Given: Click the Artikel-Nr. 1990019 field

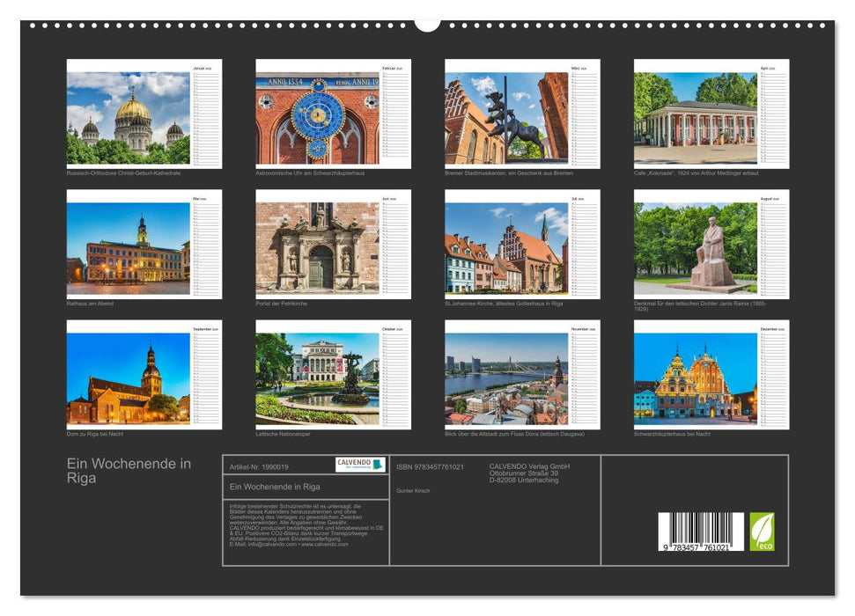Looking at the screenshot, I should [261, 467].
